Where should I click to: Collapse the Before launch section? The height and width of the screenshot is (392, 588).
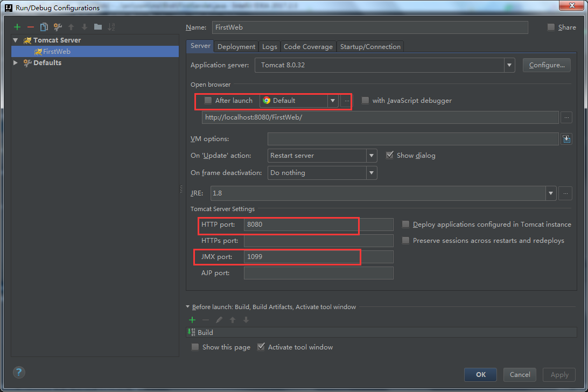188,307
